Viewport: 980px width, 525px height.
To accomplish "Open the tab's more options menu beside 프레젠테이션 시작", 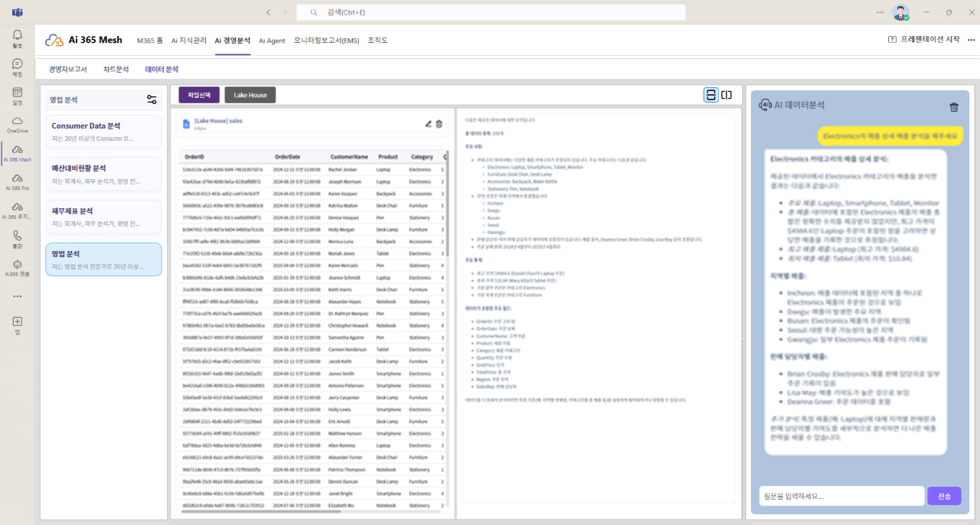I will click(x=969, y=40).
